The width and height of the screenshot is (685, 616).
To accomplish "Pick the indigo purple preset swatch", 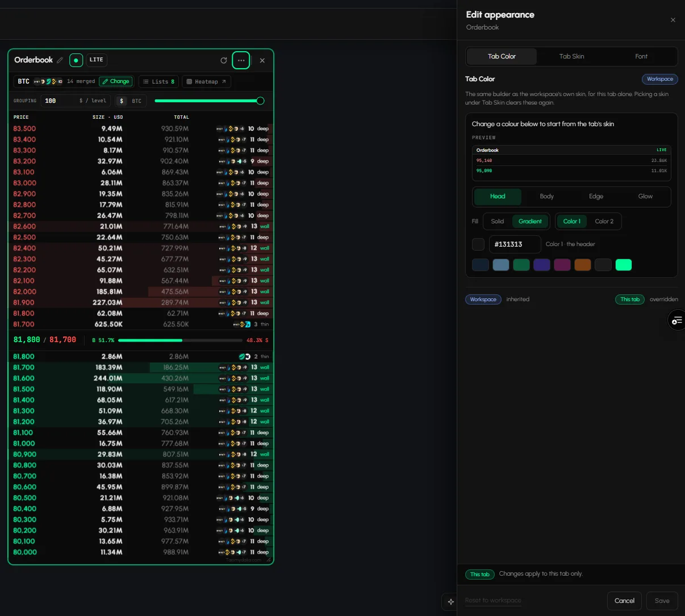I will (542, 265).
